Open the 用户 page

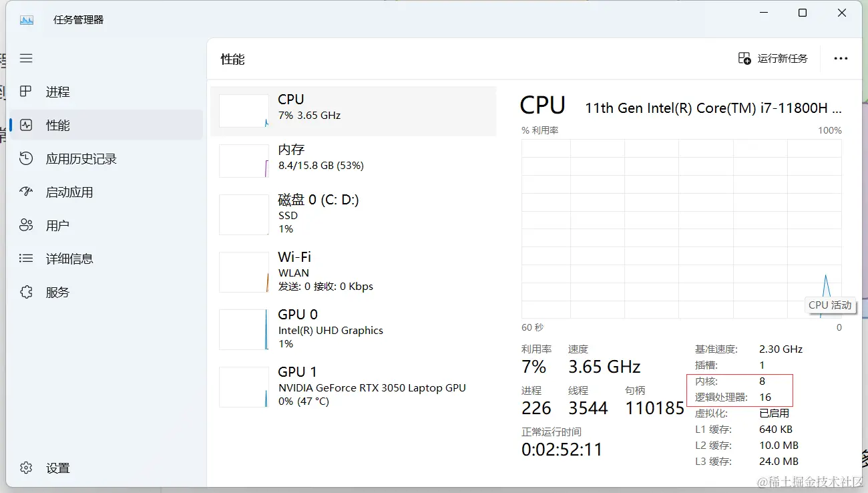(x=107, y=225)
